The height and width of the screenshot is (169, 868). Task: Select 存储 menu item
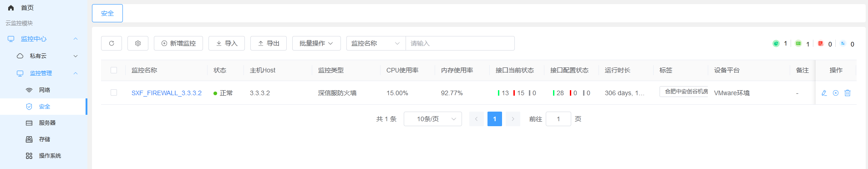pyautogui.click(x=45, y=139)
